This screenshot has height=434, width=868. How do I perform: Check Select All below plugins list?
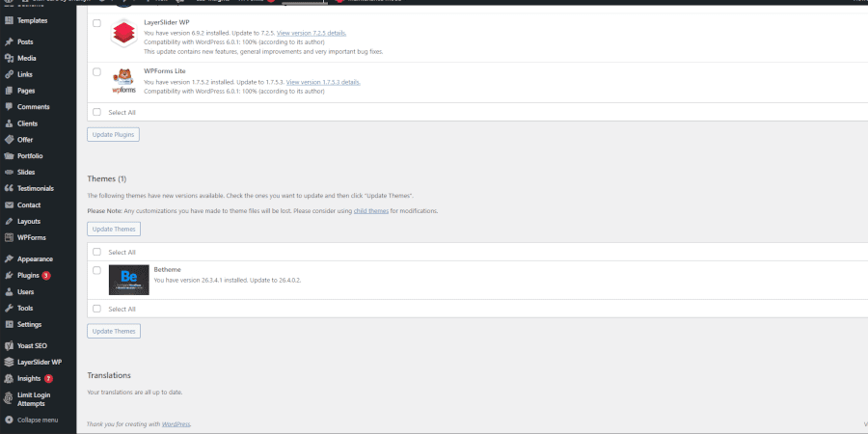tap(96, 113)
